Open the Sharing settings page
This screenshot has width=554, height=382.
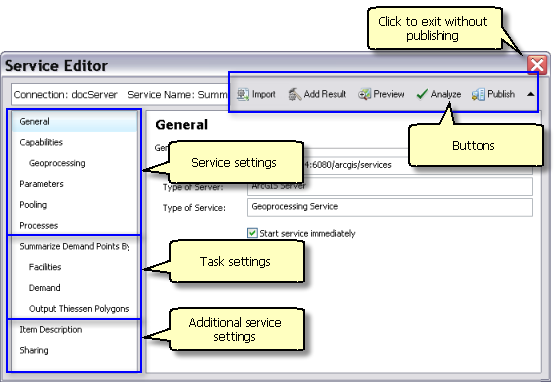34,351
